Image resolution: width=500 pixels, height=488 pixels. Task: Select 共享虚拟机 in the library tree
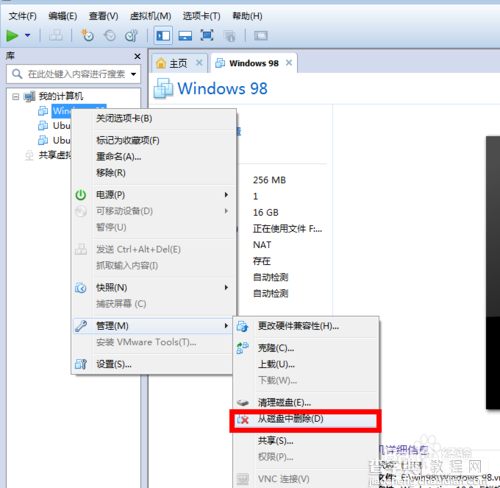[55, 155]
